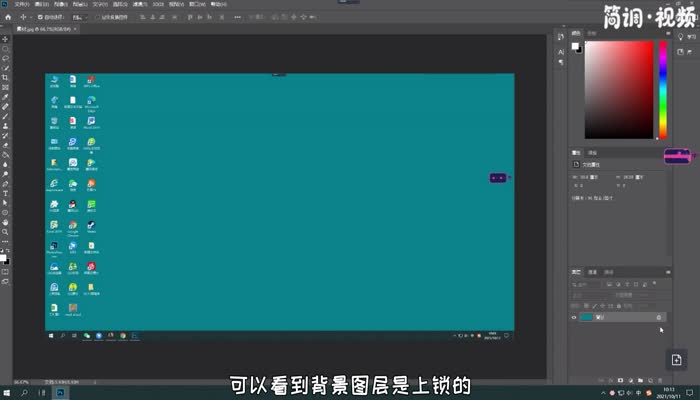Open the Layers panel flyout menu
The image size is (700, 400).
tap(668, 272)
